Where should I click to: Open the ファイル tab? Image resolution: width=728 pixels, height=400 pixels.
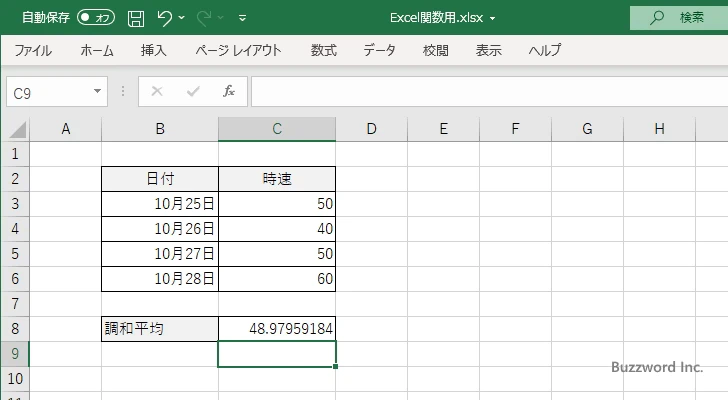[x=33, y=50]
